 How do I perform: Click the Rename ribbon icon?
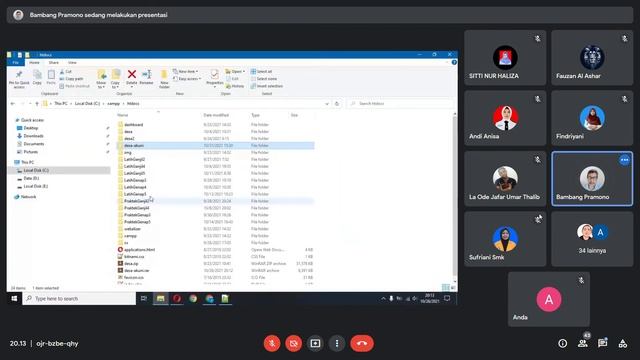[x=147, y=78]
